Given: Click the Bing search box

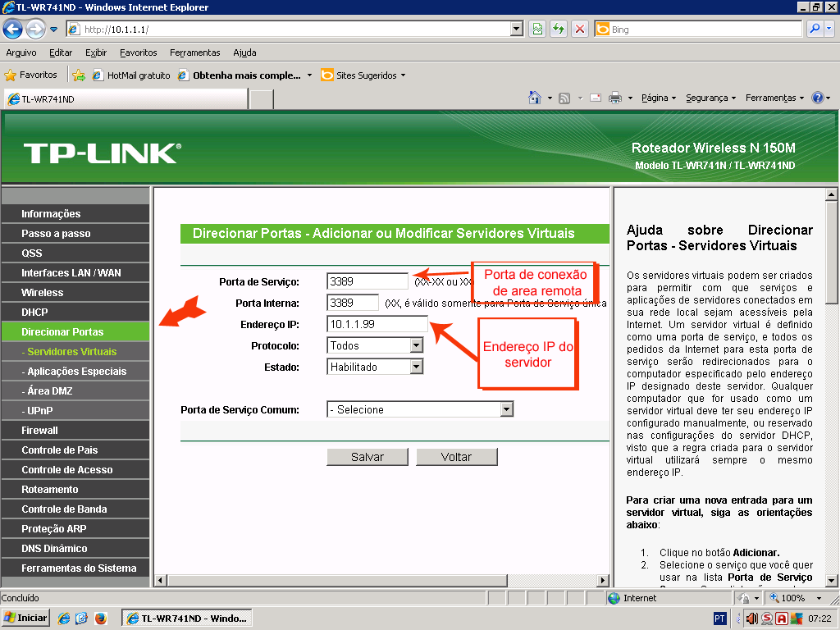Looking at the screenshot, I should (x=698, y=29).
